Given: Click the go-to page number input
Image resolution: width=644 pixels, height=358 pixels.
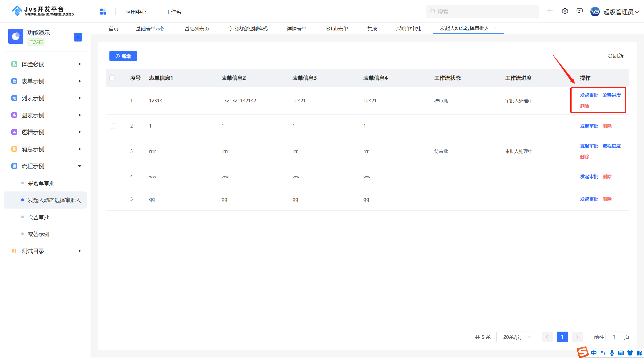Looking at the screenshot, I should [x=614, y=337].
